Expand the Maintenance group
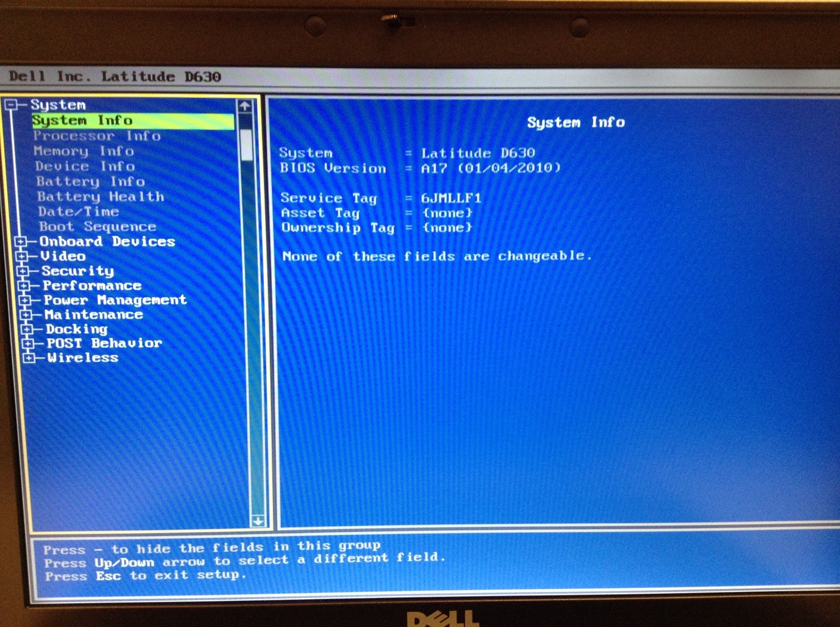Screen dimensions: 840x627 point(26,315)
